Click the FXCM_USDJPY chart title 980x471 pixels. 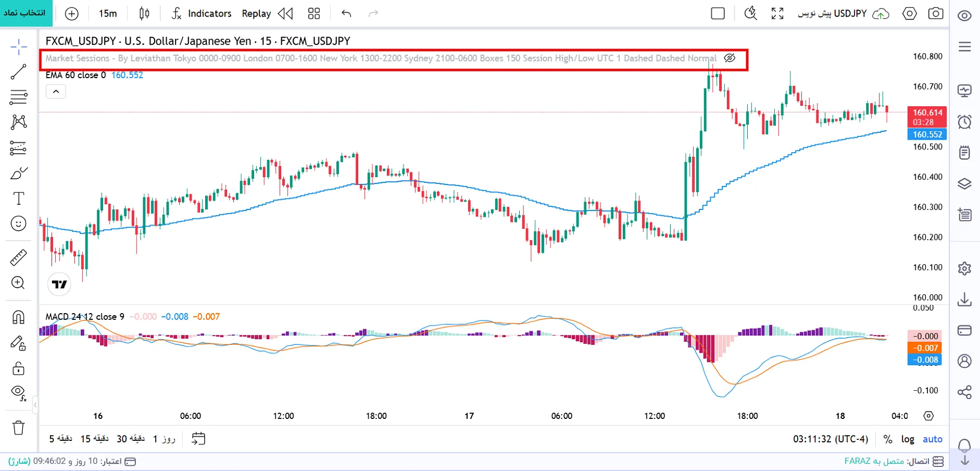198,41
